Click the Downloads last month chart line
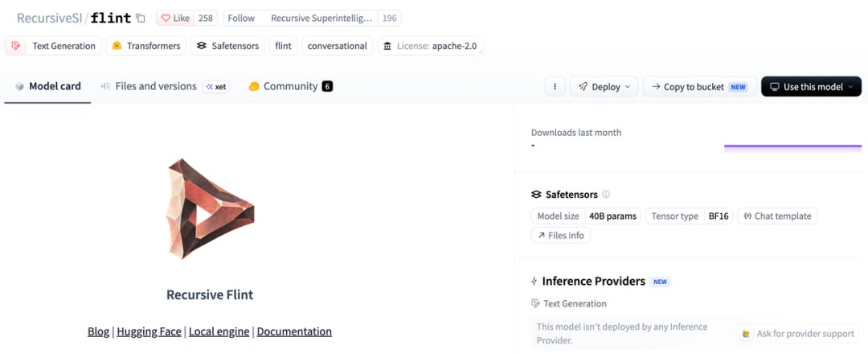868x354 pixels. tap(792, 146)
